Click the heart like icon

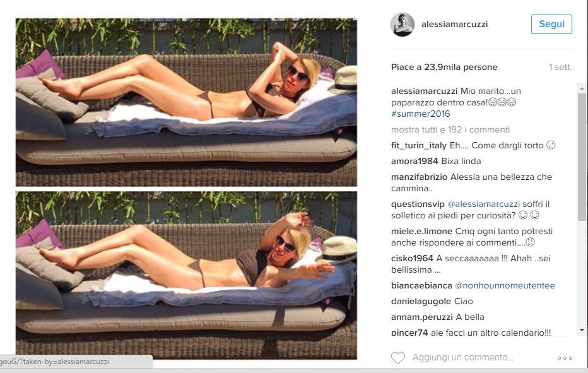[x=398, y=358]
